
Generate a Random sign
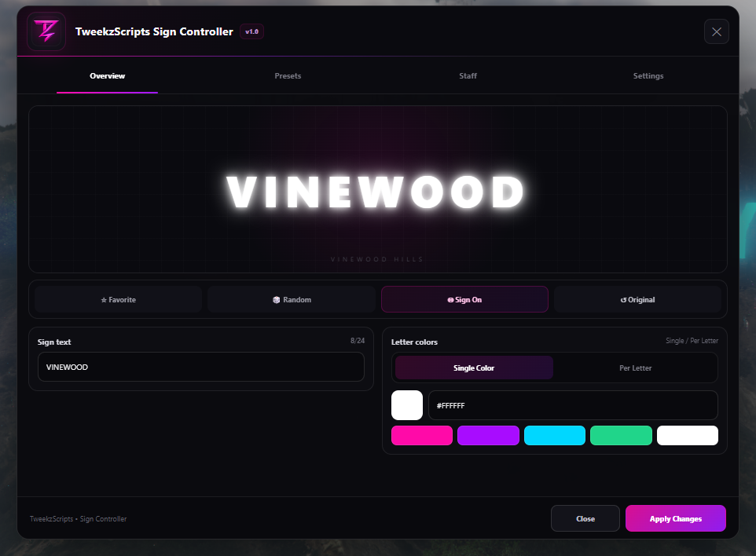tap(292, 300)
